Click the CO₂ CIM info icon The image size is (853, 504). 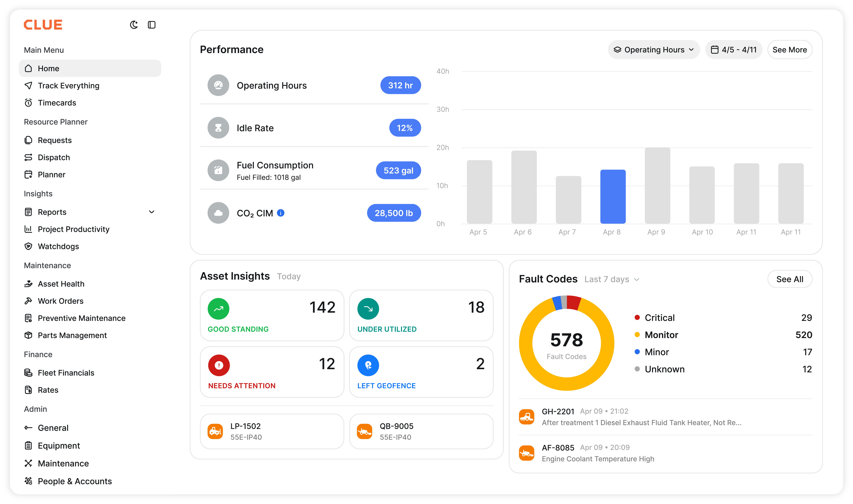click(x=281, y=213)
